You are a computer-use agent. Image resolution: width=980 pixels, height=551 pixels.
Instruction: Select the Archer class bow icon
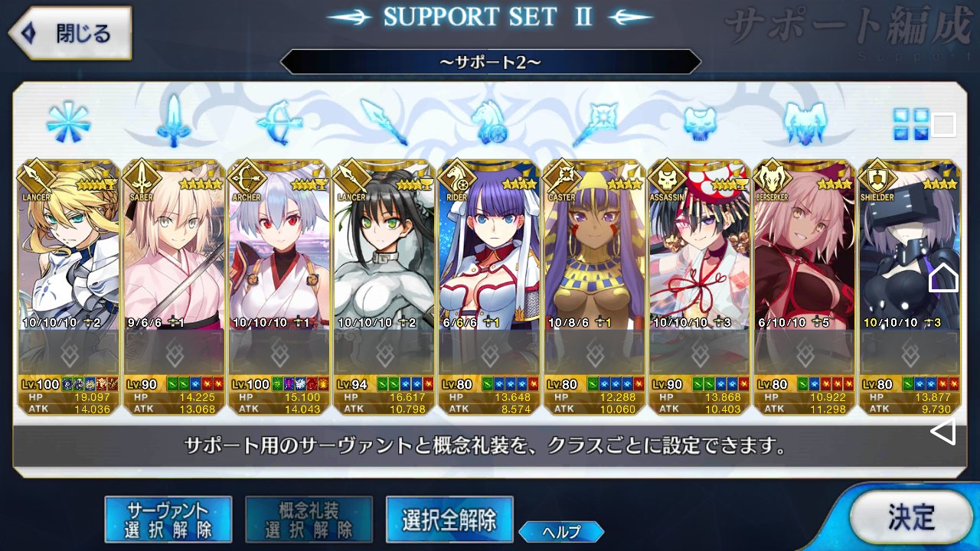[279, 122]
